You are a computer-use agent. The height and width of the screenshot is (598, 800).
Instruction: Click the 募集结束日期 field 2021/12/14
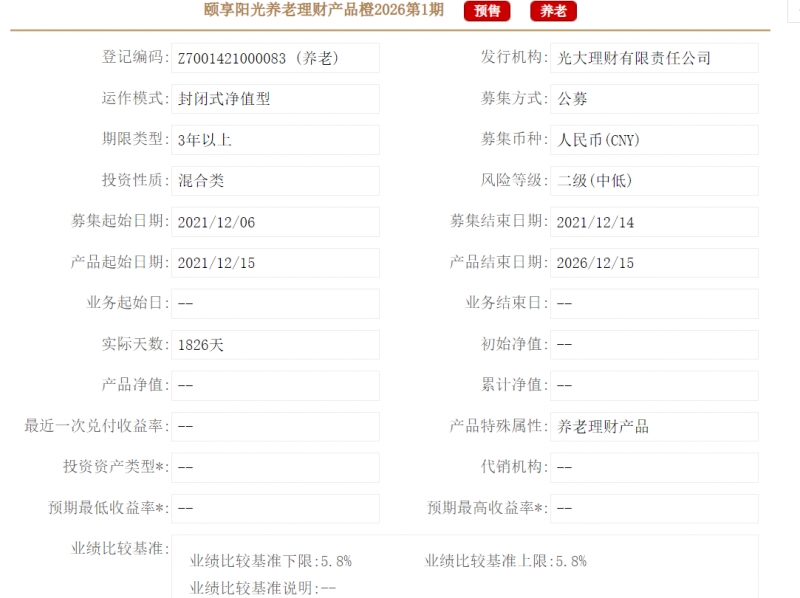click(654, 222)
